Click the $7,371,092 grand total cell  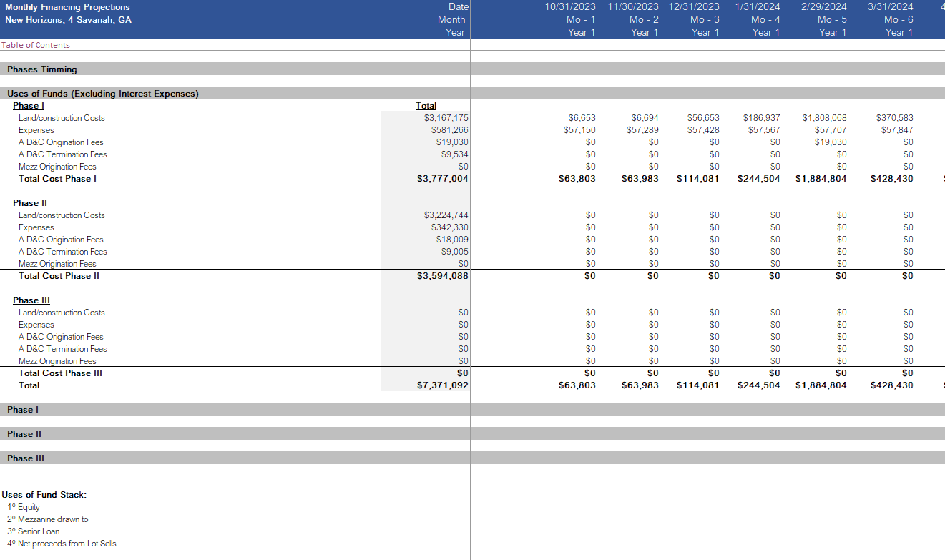[x=442, y=385]
